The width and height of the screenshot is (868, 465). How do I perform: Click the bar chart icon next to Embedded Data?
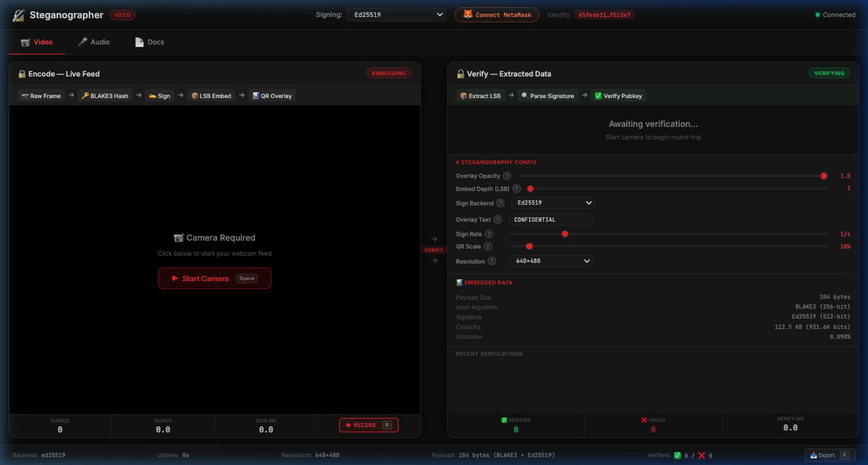pos(459,283)
